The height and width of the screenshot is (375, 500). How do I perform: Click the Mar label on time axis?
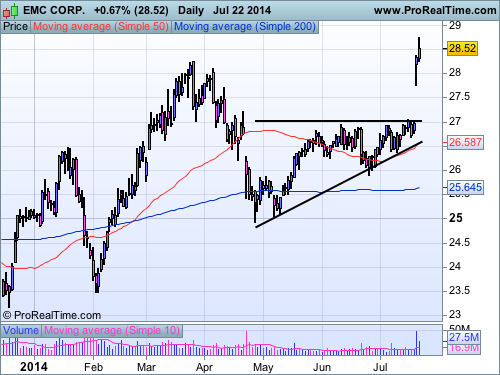tap(146, 367)
